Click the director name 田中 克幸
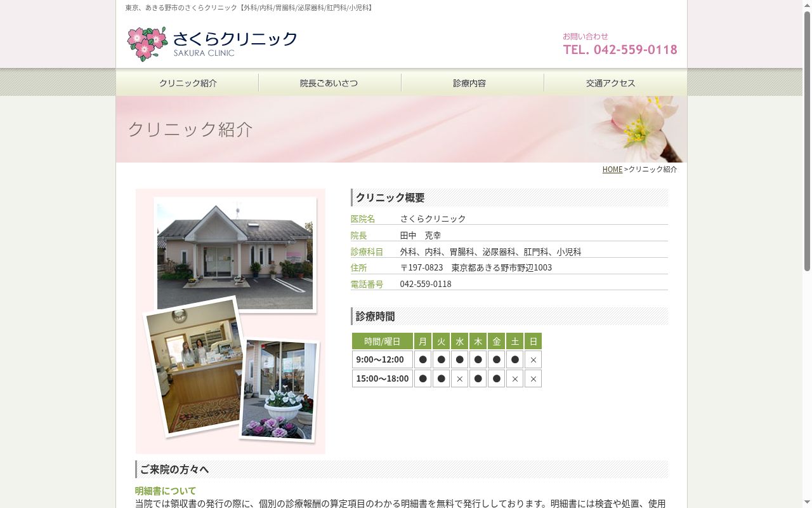The width and height of the screenshot is (812, 508). point(421,235)
